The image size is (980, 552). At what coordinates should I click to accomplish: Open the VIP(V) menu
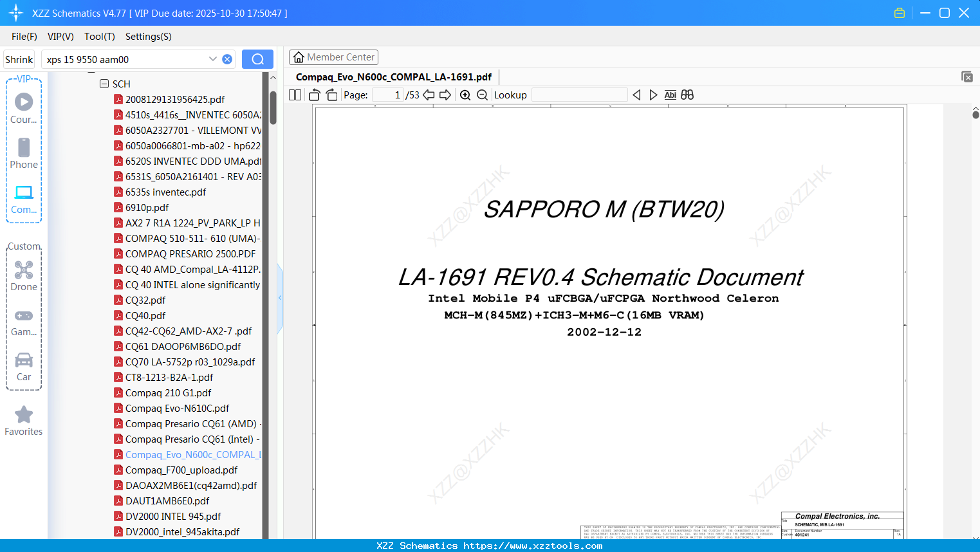pos(60,37)
